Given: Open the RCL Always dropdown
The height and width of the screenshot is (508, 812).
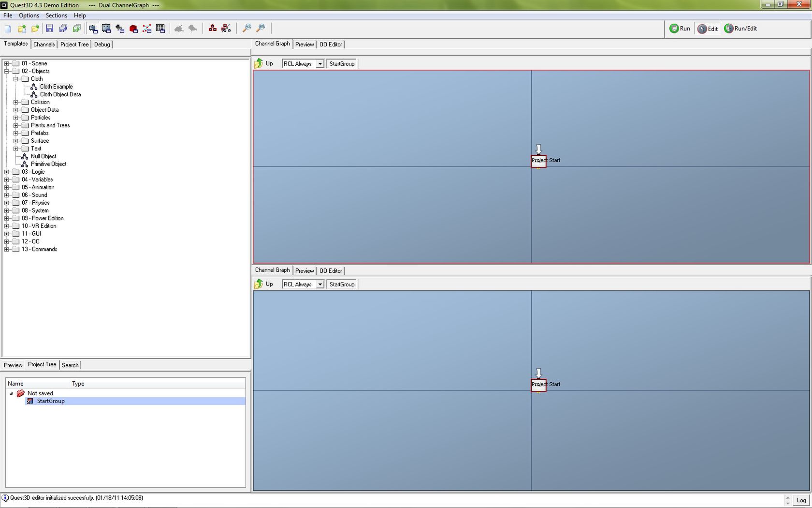Looking at the screenshot, I should (319, 63).
